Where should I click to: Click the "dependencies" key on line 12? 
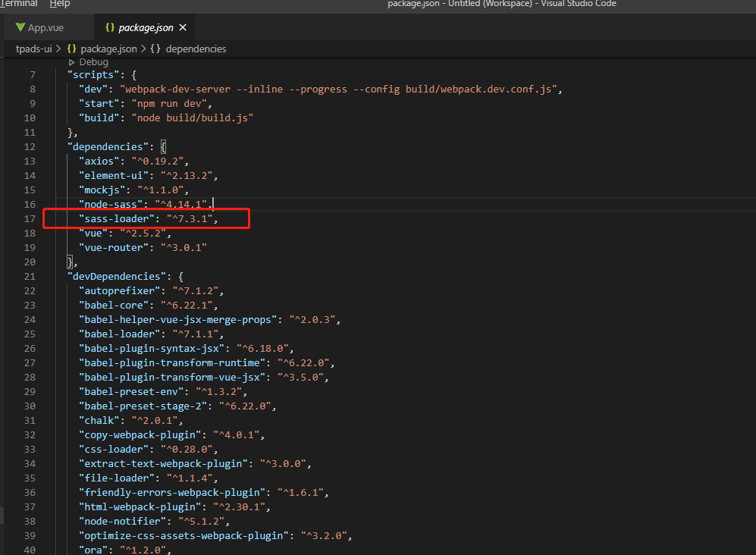pos(108,146)
